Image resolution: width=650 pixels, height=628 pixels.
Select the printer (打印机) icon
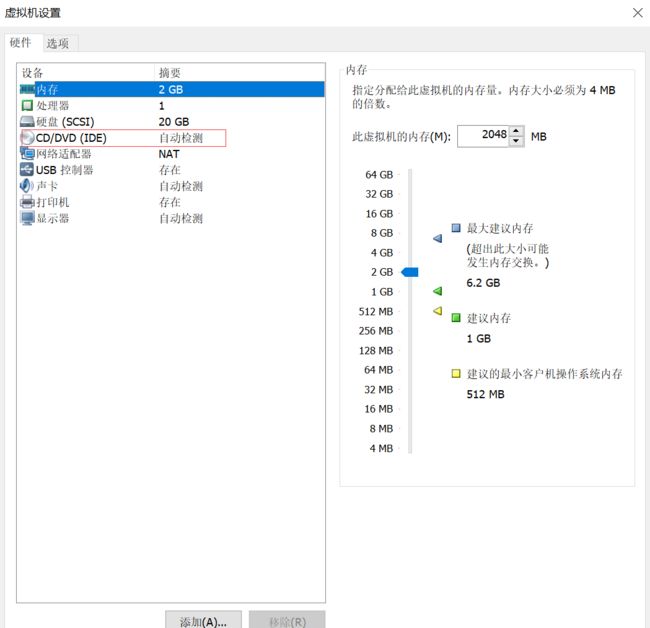pos(27,202)
